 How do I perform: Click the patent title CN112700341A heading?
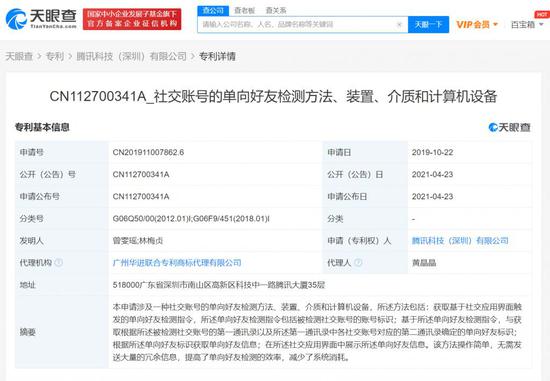click(273, 96)
